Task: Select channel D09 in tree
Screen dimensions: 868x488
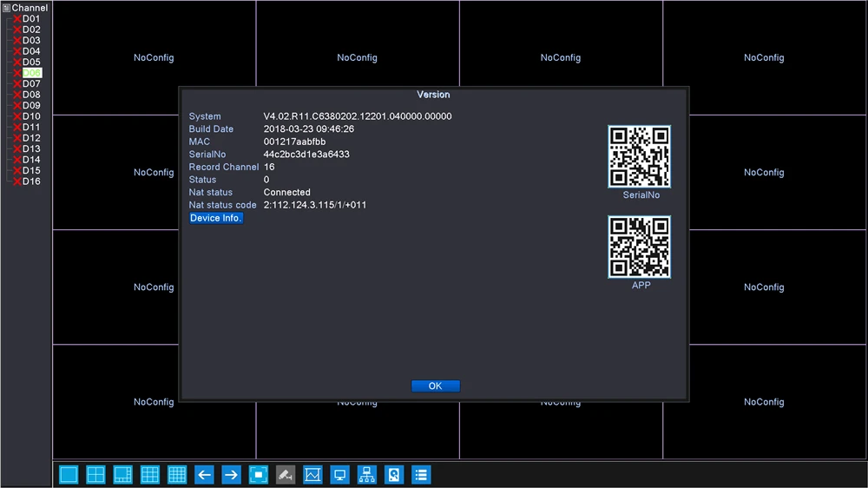Action: 31,105
